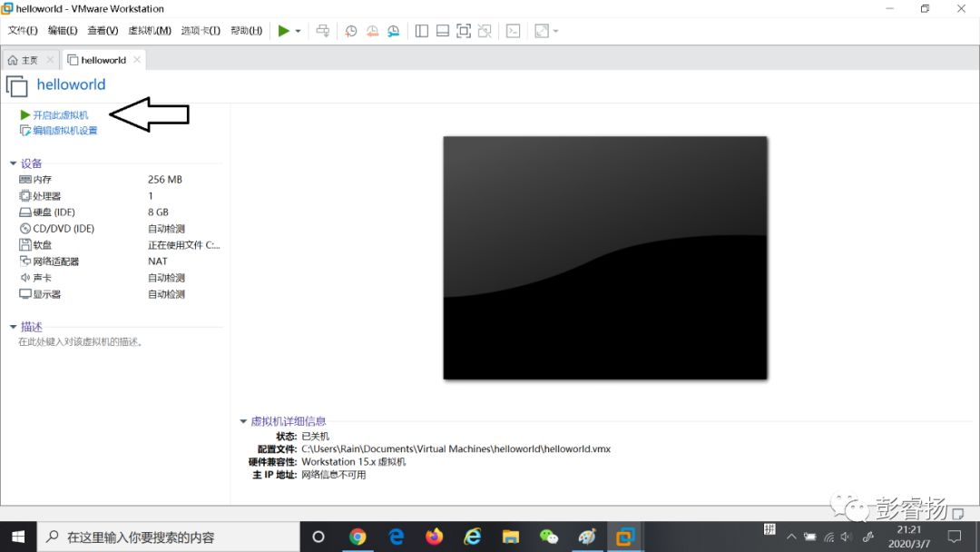
Task: Open Microsoft Edge from taskbar
Action: tap(397, 537)
